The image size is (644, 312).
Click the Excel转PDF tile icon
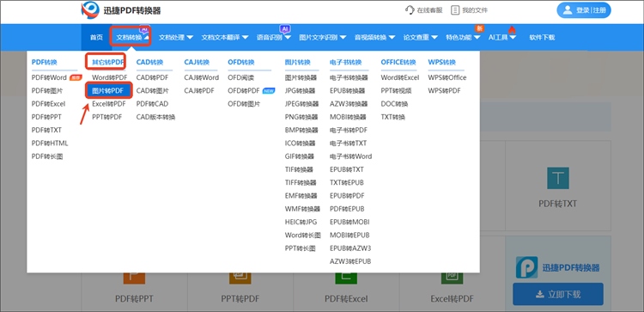pos(453,278)
